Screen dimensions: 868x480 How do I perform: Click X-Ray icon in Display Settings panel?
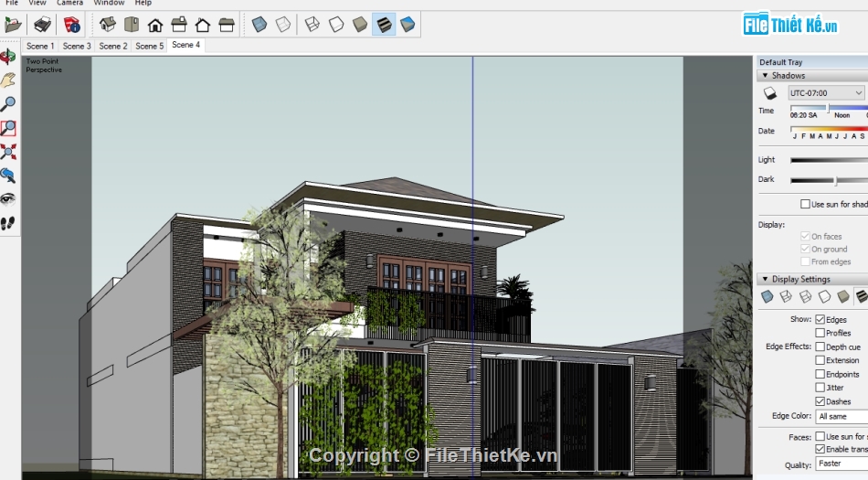click(767, 297)
